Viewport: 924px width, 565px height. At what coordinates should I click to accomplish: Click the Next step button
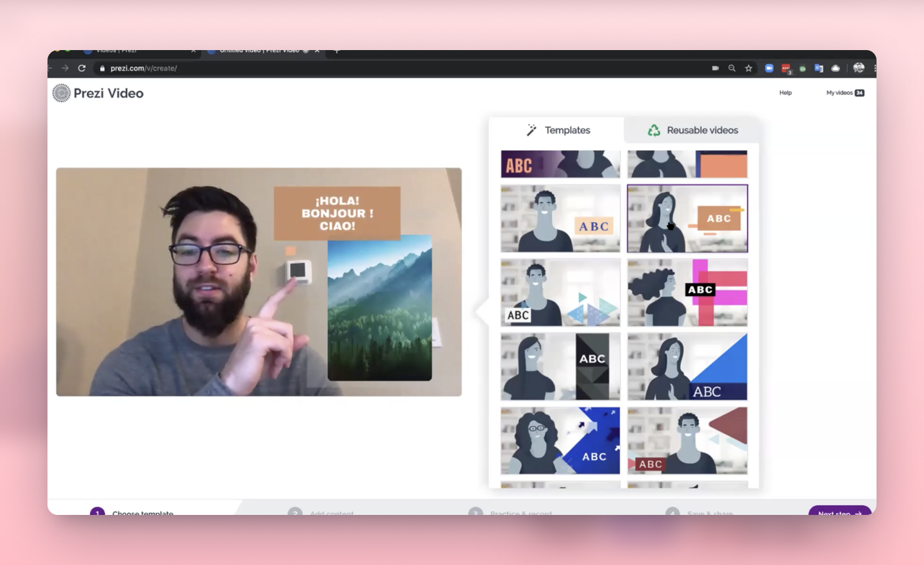click(839, 512)
